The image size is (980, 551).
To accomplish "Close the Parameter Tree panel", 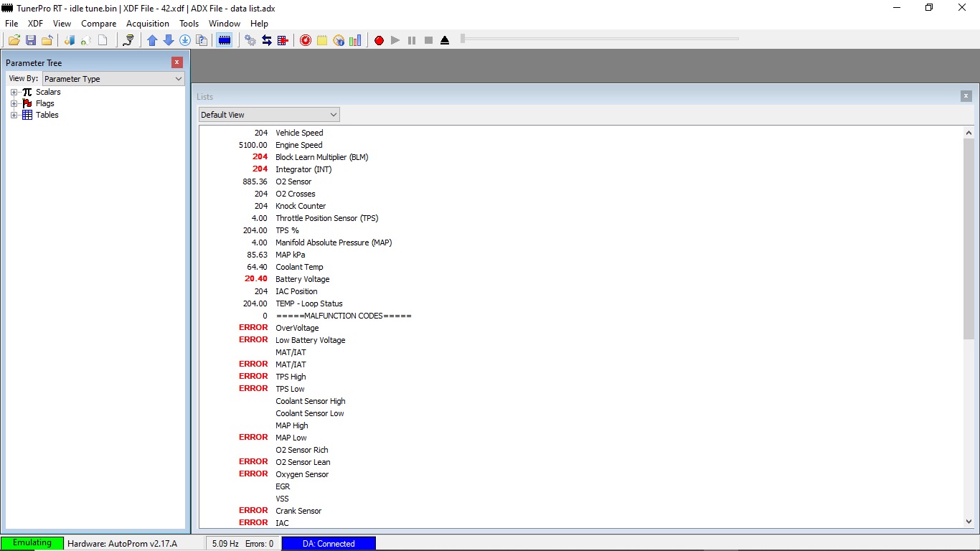I will click(177, 62).
